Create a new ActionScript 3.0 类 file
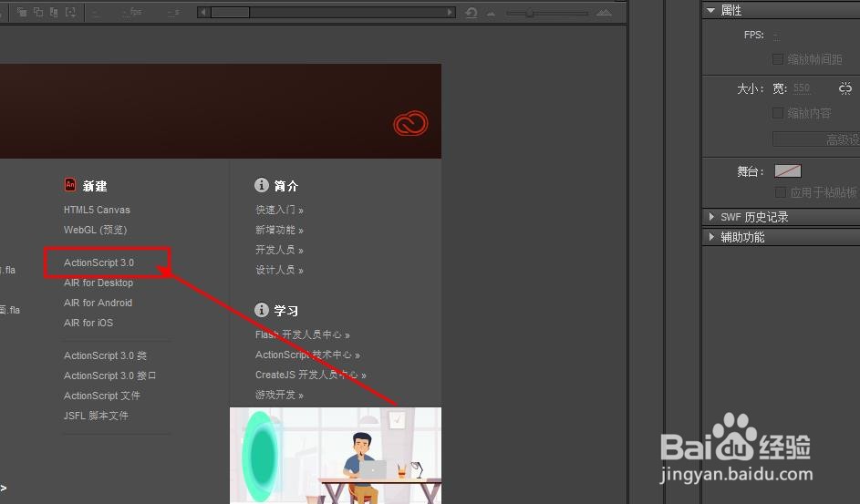 coord(105,355)
